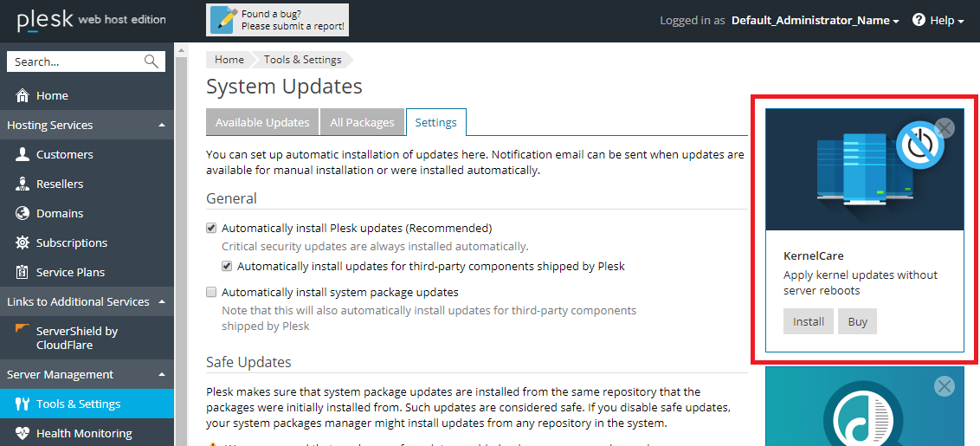Open Domains via the globe icon
Image resolution: width=980 pixels, height=446 pixels.
tap(23, 214)
